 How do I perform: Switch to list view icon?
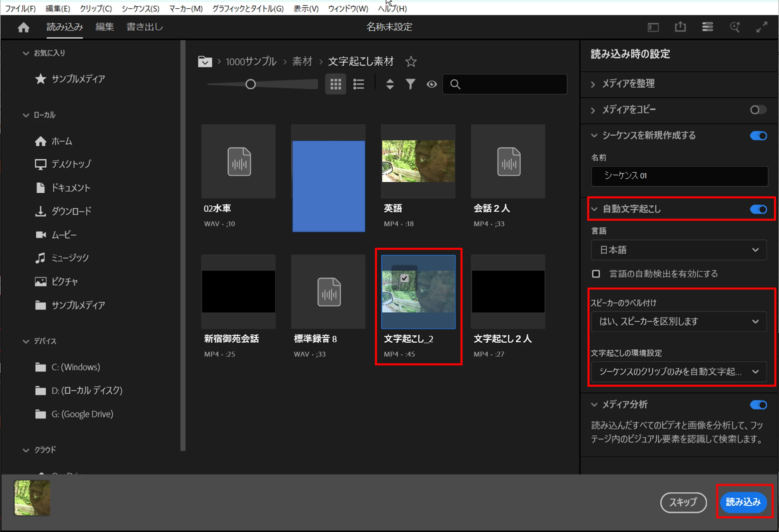[358, 84]
